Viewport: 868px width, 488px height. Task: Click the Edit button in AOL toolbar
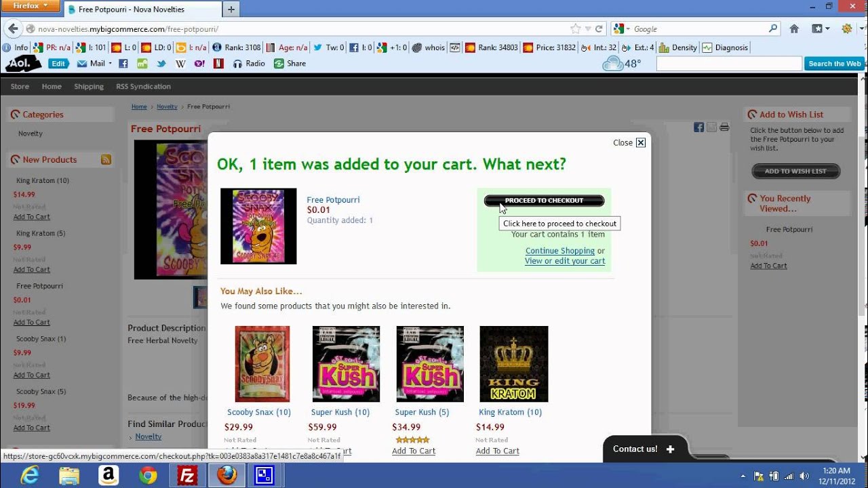pos(58,64)
